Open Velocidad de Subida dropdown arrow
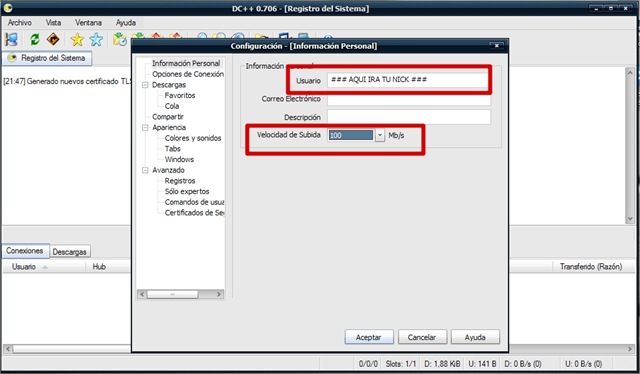 coord(380,135)
